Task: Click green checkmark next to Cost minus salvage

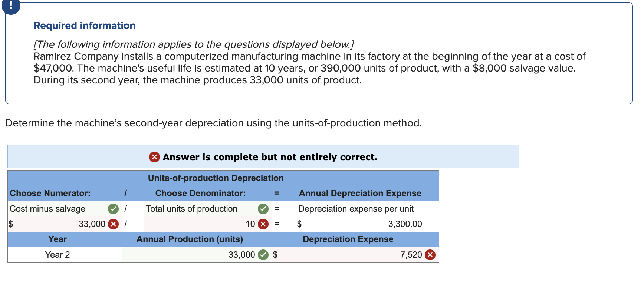Action: (x=113, y=209)
